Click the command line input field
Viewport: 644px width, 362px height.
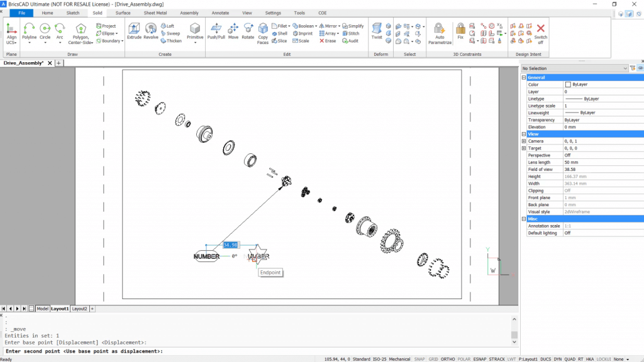(260, 351)
